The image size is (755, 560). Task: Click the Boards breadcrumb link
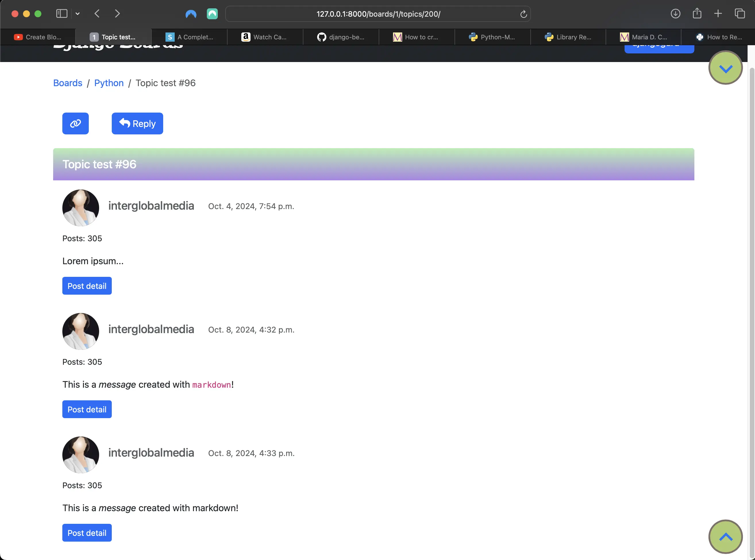point(68,83)
